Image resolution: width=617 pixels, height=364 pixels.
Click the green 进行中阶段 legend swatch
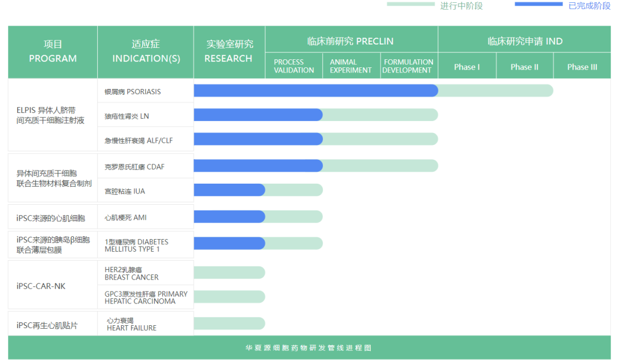tap(410, 5)
